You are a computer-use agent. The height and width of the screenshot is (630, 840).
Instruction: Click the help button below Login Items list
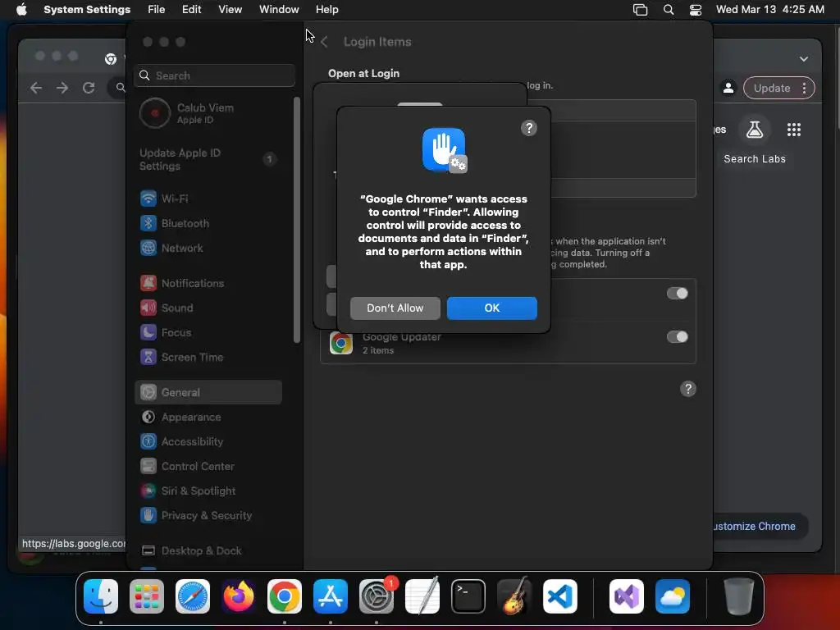688,389
